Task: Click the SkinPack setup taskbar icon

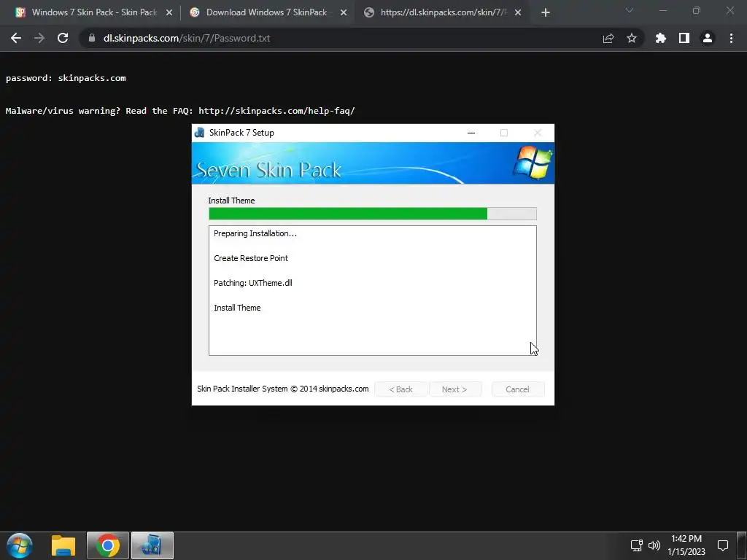Action: [152, 545]
